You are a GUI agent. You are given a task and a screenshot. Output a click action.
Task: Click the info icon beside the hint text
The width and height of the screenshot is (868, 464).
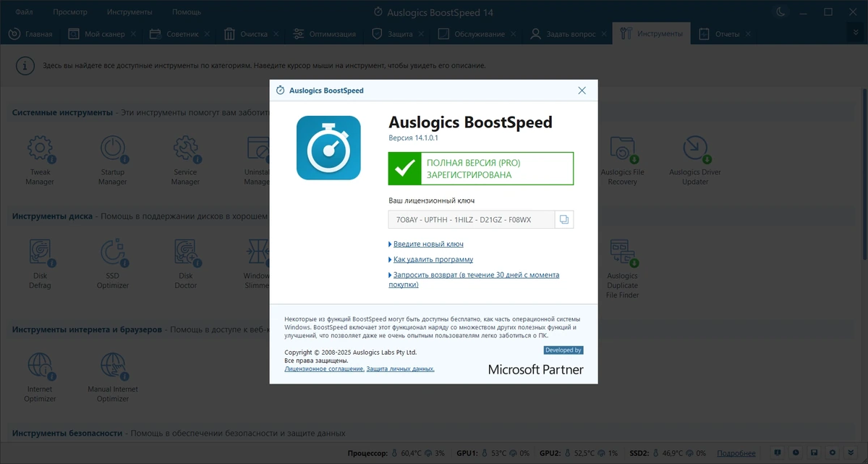pyautogui.click(x=25, y=65)
